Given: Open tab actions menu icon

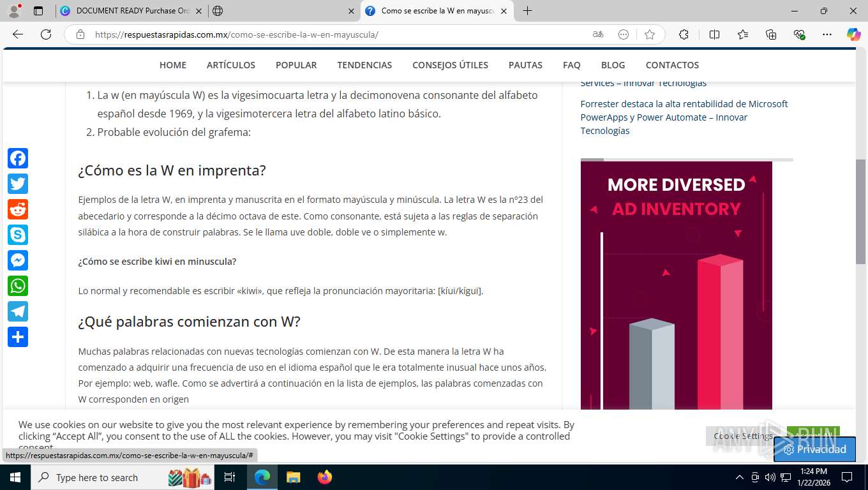Looking at the screenshot, I should [x=38, y=11].
